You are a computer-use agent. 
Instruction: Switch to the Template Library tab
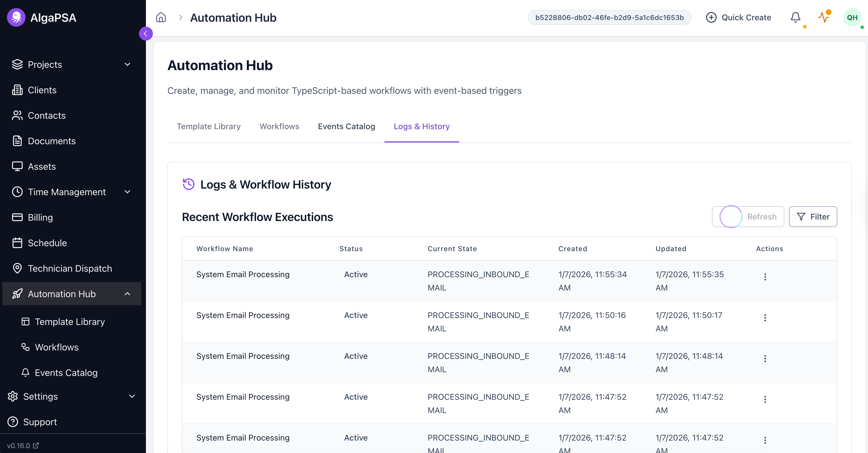point(208,126)
